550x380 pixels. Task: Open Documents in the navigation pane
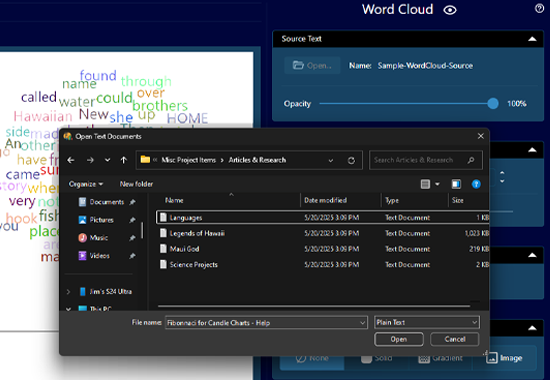(107, 202)
